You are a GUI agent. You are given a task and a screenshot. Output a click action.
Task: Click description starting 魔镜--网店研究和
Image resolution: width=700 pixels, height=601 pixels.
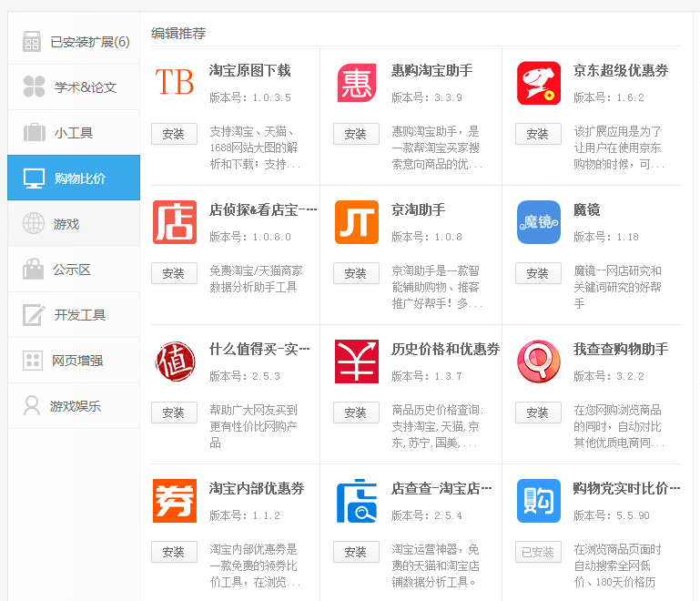click(617, 287)
